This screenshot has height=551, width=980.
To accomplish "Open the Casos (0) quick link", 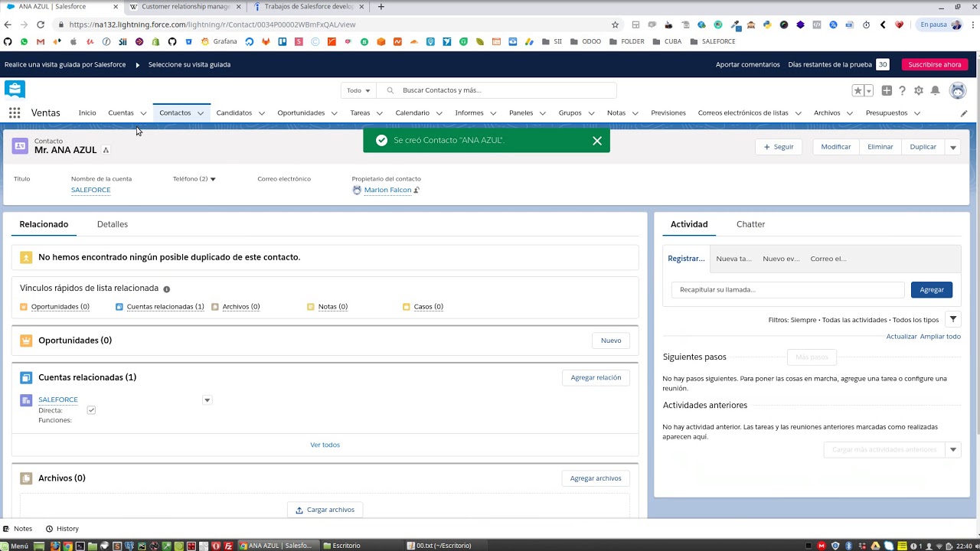I will (x=428, y=307).
